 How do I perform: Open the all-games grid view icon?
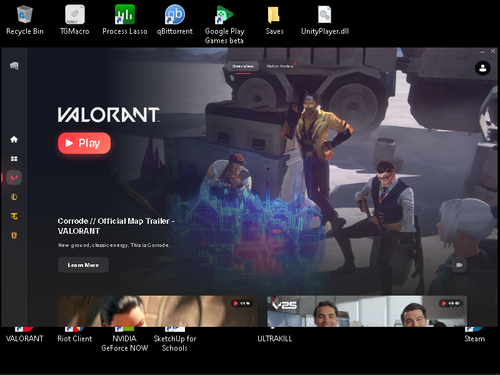[14, 159]
